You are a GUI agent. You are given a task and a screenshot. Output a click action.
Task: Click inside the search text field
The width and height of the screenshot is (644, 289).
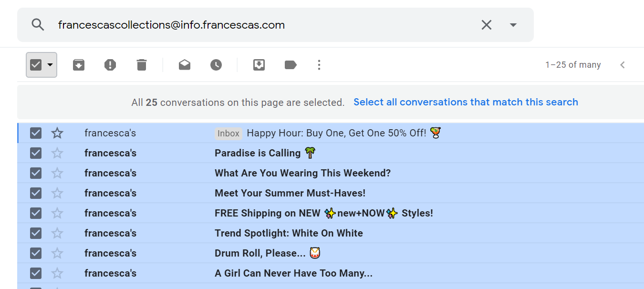click(239, 25)
